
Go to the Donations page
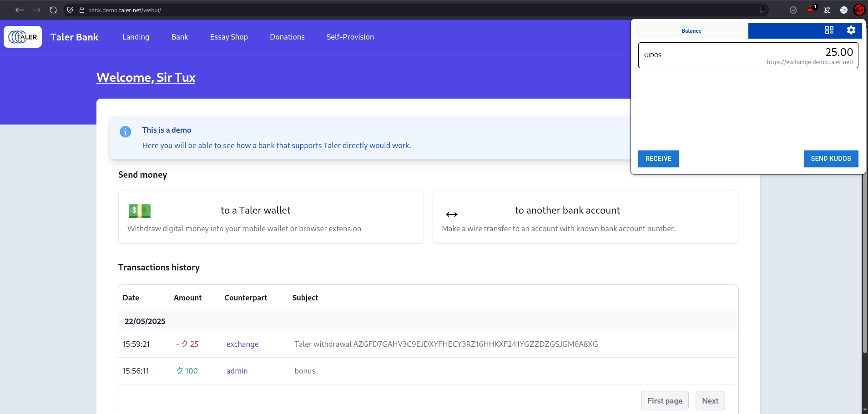(x=287, y=37)
